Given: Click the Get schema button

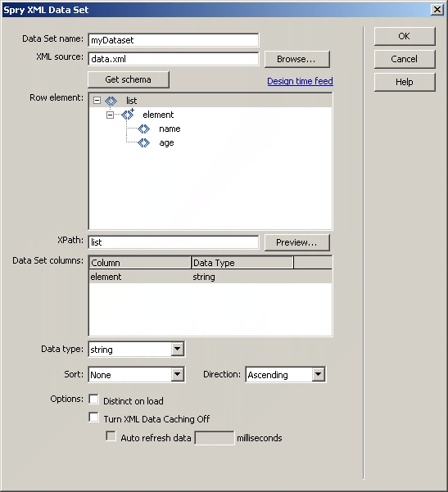Looking at the screenshot, I should click(129, 79).
